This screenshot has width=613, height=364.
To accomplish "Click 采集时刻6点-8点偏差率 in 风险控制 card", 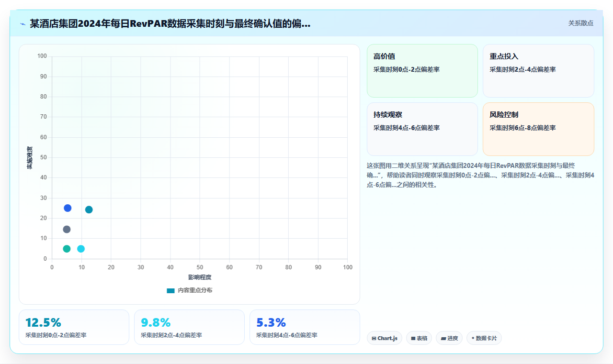I will pos(522,128).
